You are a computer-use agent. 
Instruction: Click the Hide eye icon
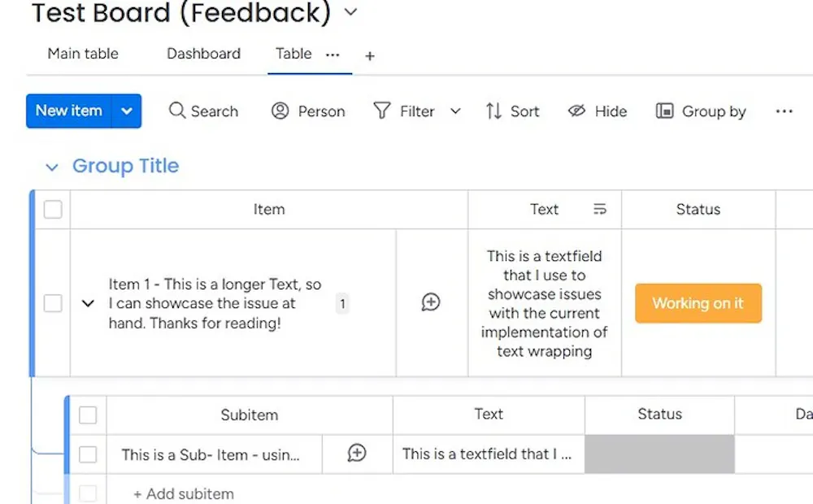(x=577, y=111)
